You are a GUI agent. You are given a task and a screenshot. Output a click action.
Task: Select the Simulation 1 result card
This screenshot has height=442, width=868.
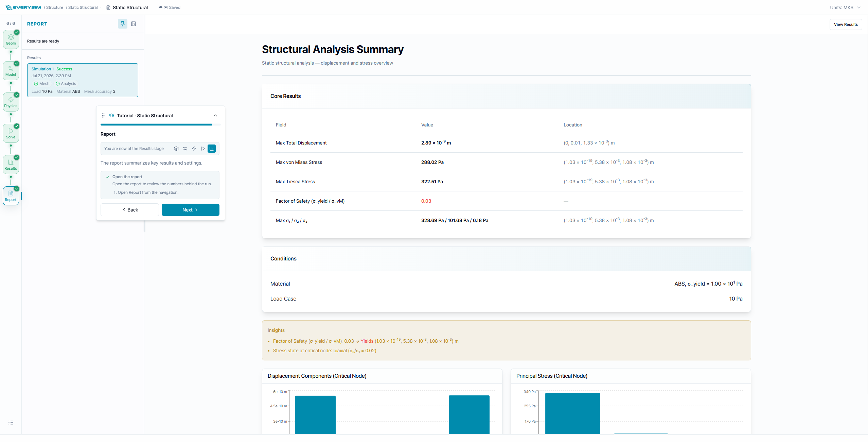tap(83, 80)
